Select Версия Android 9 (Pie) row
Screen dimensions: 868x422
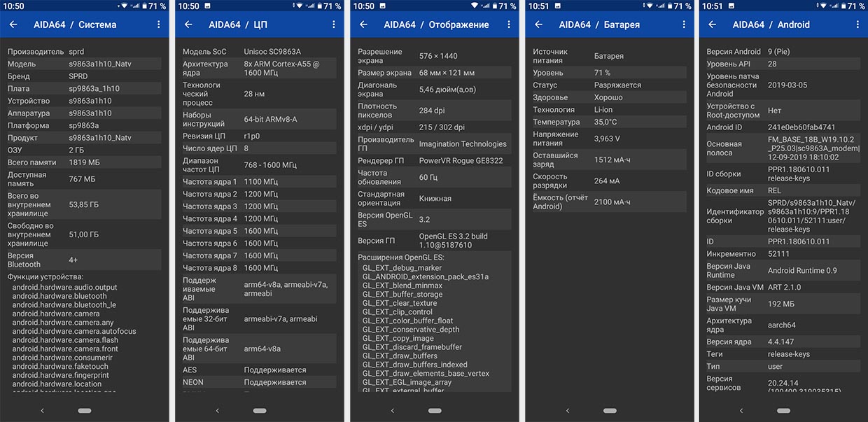(x=783, y=52)
